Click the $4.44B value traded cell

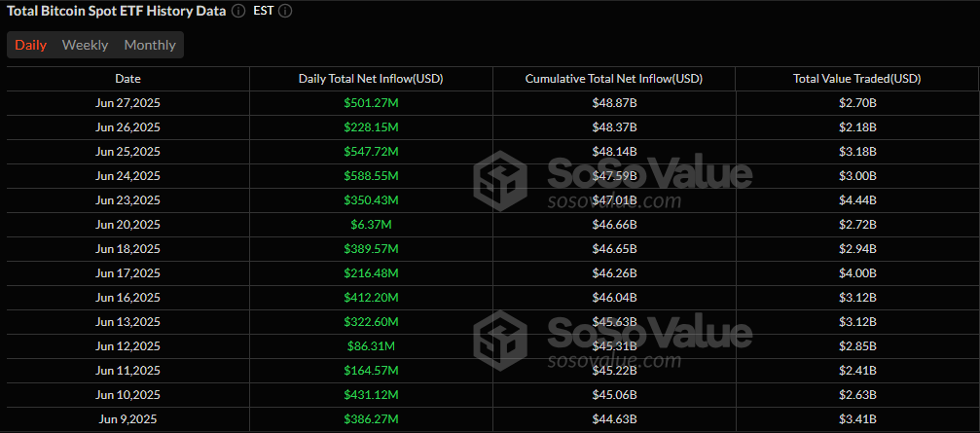point(857,200)
